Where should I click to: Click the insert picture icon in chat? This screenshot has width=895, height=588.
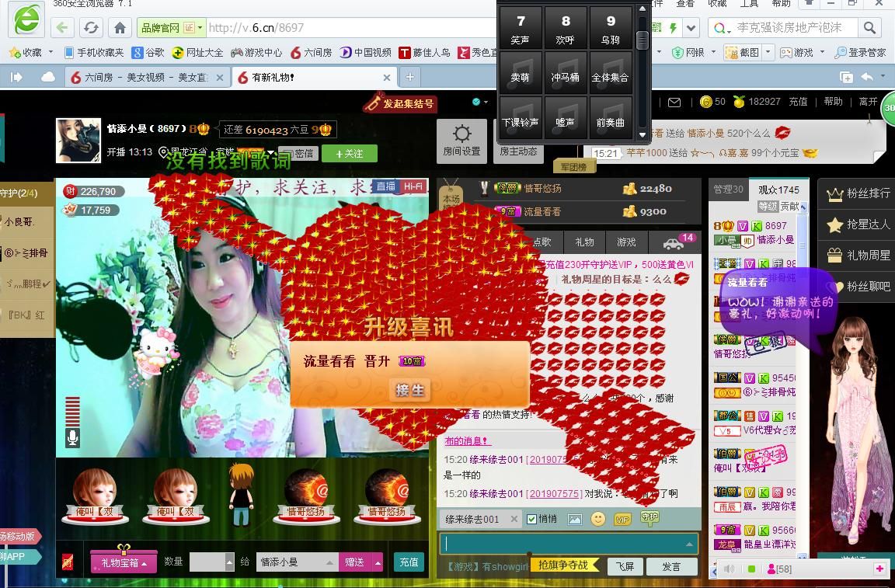[575, 519]
